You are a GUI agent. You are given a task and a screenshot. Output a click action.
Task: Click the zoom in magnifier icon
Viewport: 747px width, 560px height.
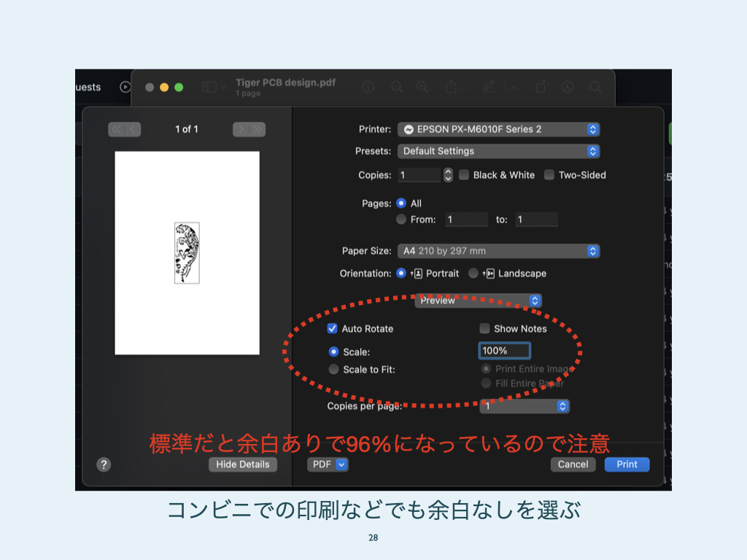(422, 87)
